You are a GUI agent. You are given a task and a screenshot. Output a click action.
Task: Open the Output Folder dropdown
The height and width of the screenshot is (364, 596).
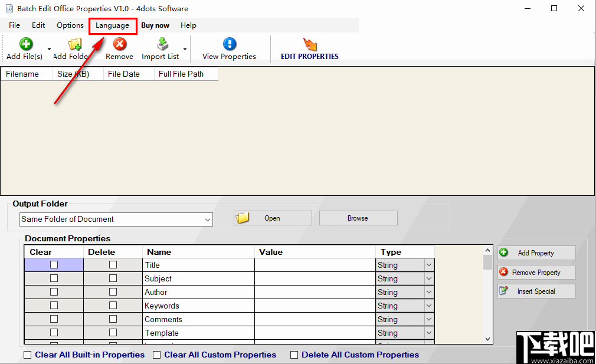pyautogui.click(x=208, y=219)
